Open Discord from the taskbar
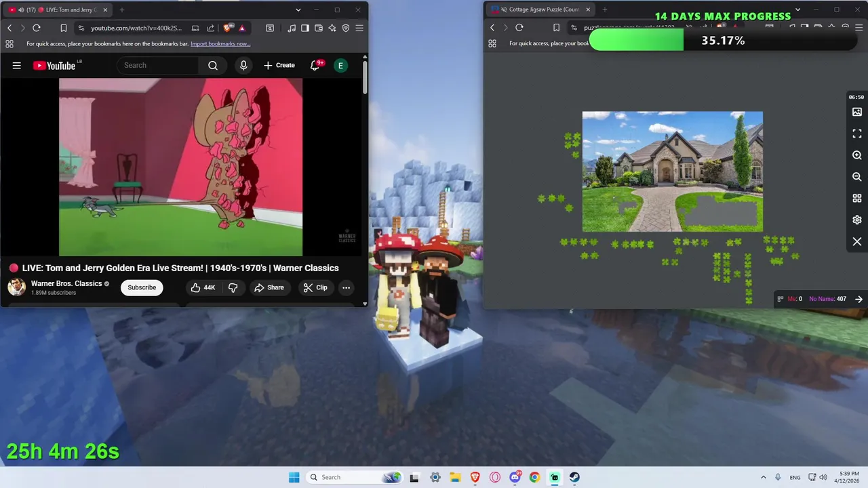868x488 pixels. pyautogui.click(x=515, y=477)
